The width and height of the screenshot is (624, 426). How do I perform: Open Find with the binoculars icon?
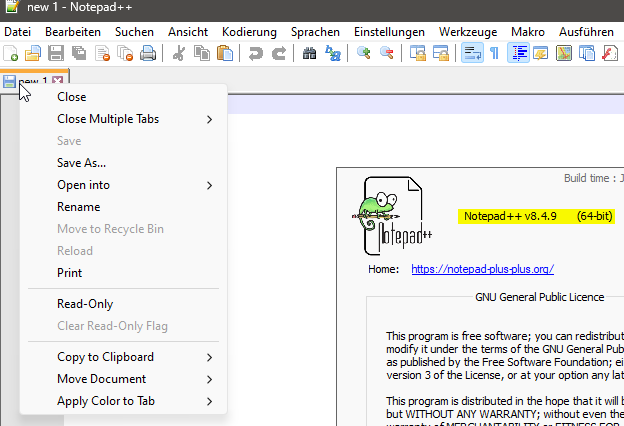[x=309, y=53]
